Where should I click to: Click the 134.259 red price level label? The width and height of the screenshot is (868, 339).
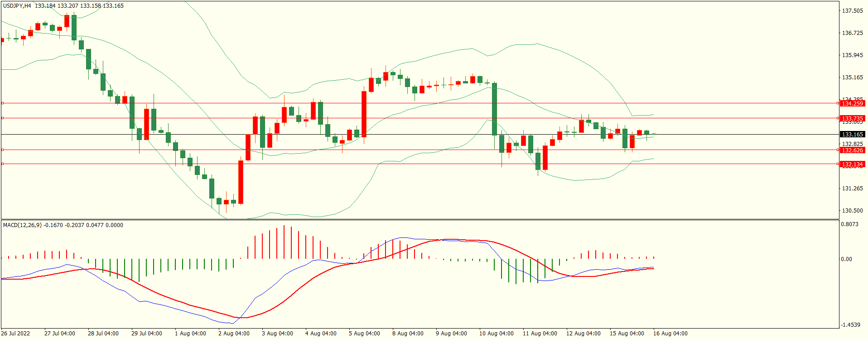coord(852,104)
